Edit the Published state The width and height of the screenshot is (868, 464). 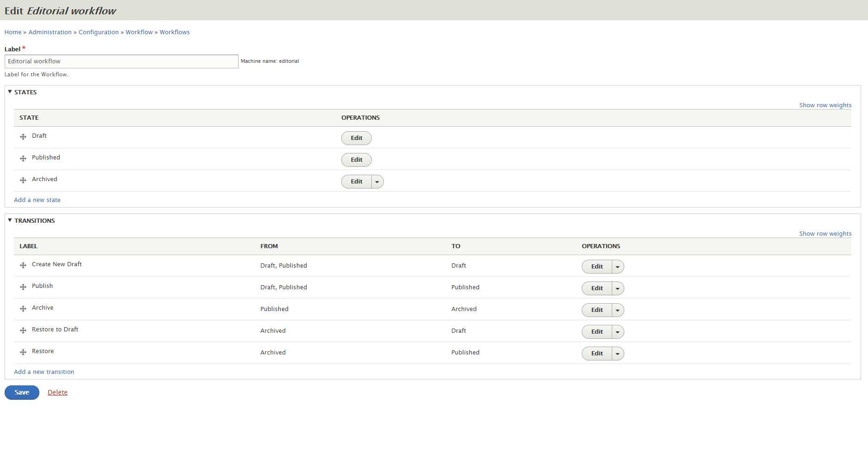pyautogui.click(x=357, y=160)
